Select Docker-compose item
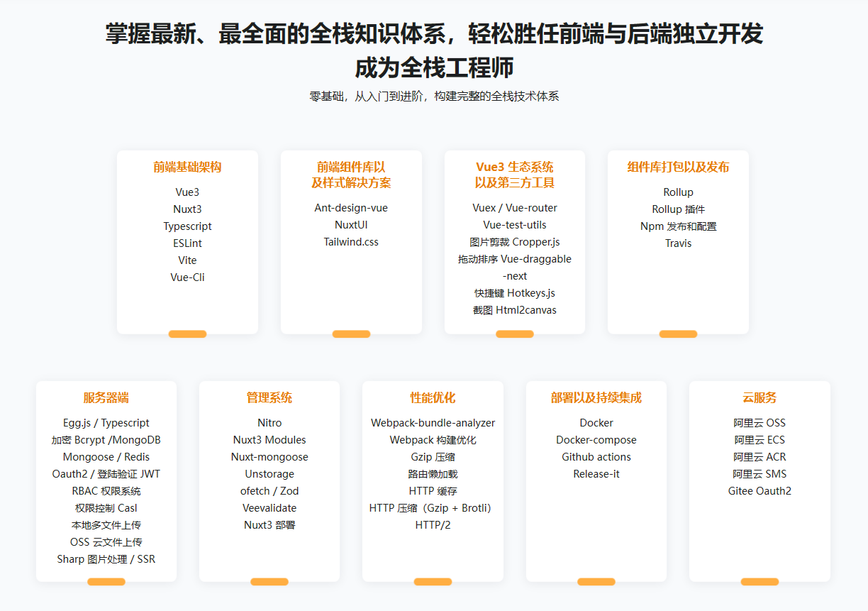The image size is (868, 611). [596, 440]
